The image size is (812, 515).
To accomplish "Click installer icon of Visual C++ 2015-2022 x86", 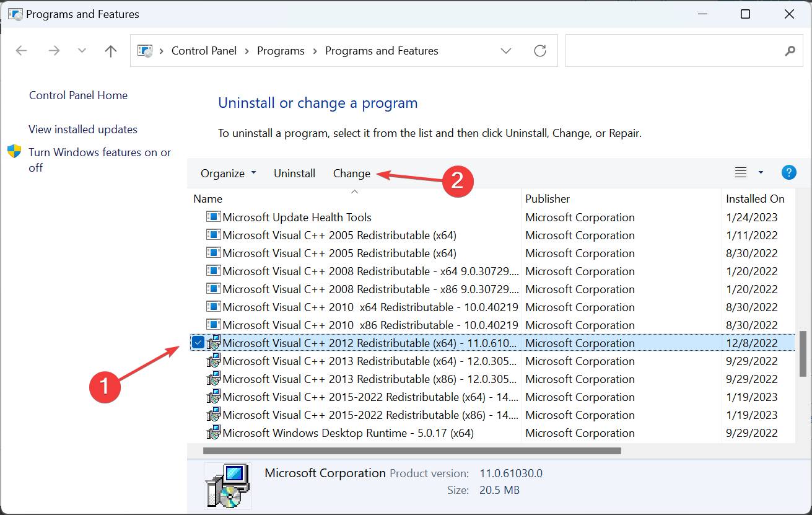I will pyautogui.click(x=214, y=415).
